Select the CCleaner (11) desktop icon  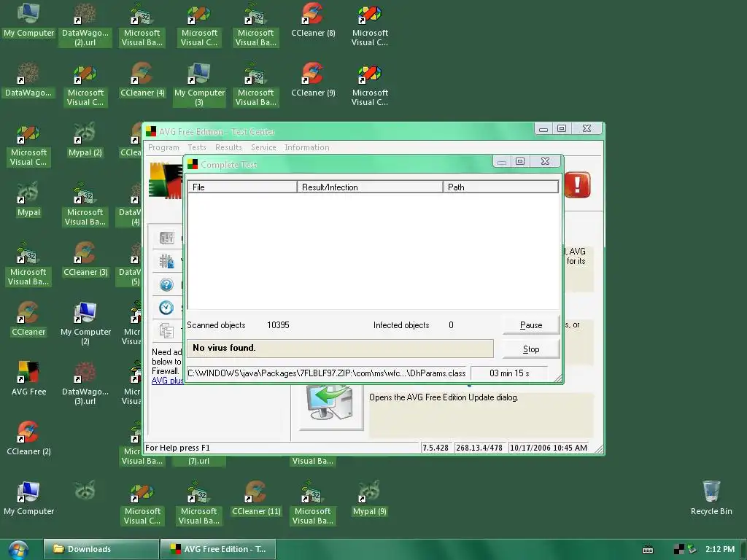click(x=256, y=499)
